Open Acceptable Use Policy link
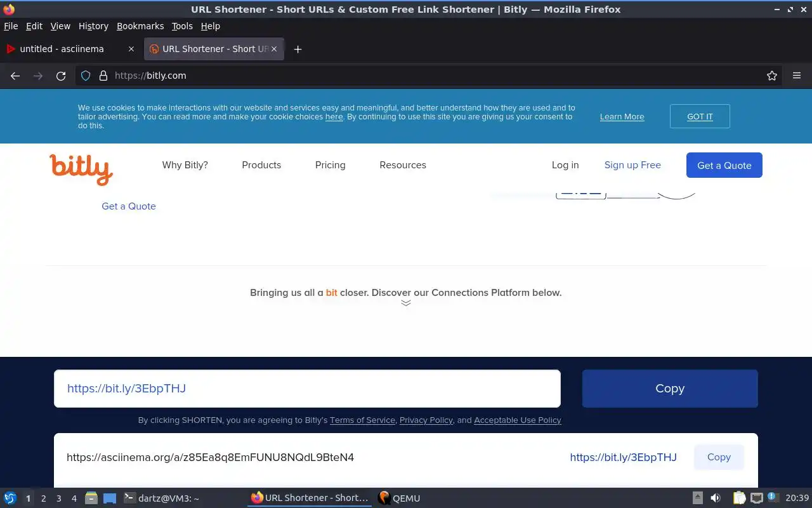The width and height of the screenshot is (812, 508). [518, 420]
